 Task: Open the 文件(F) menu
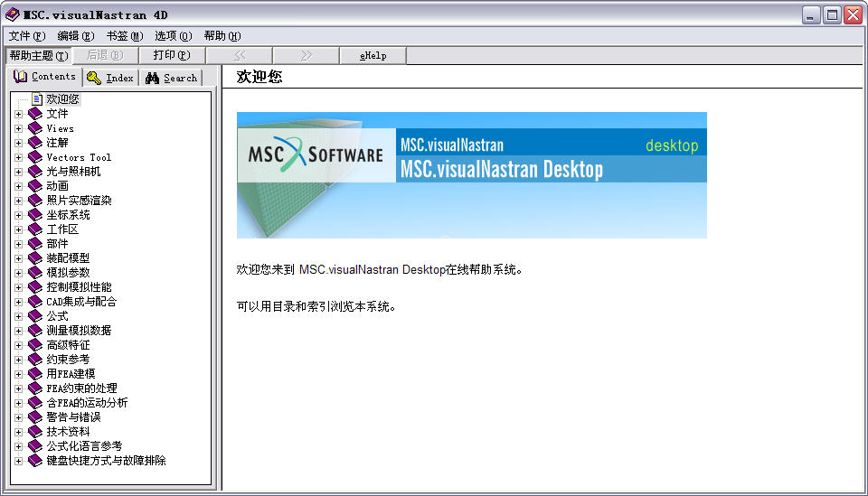(26, 36)
